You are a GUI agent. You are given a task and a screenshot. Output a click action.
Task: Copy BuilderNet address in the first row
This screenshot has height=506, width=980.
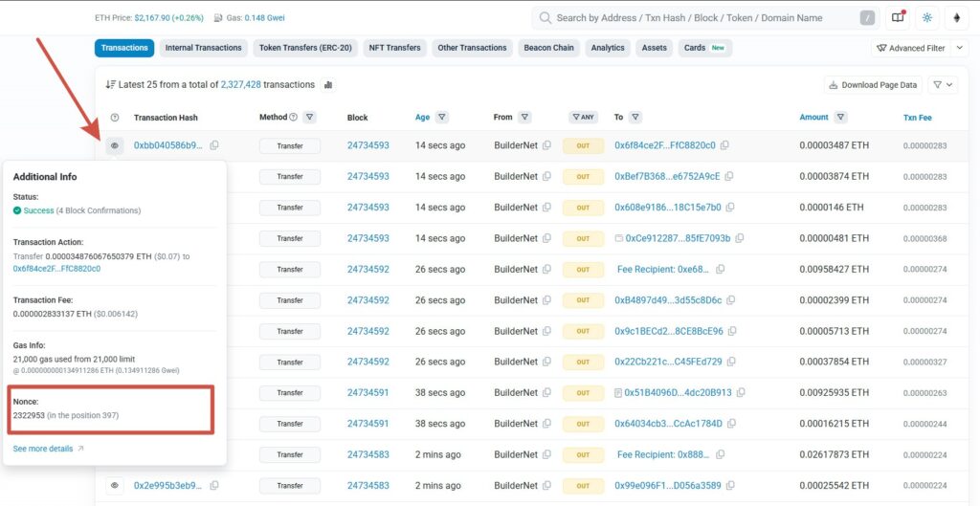[x=546, y=145]
